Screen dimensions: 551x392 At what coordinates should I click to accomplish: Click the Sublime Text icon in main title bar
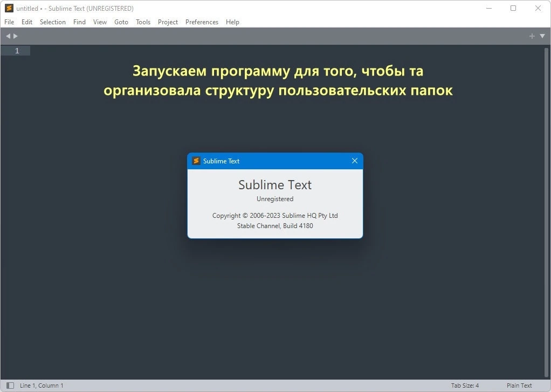pos(9,8)
